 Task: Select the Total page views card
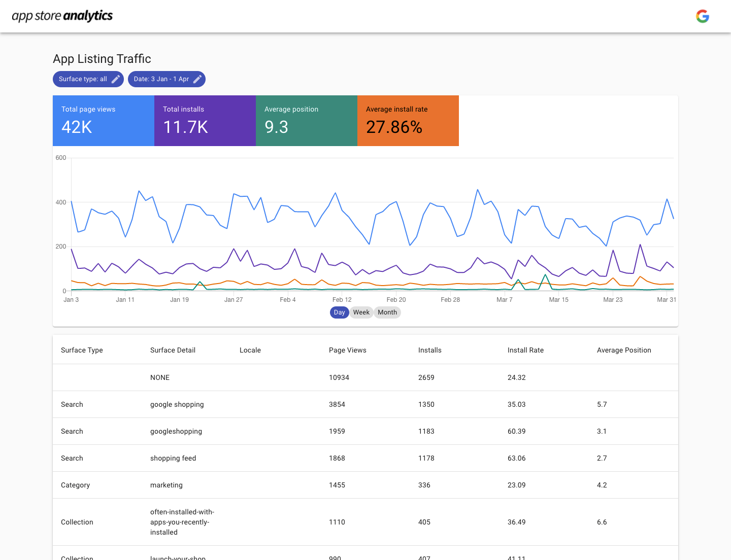[103, 121]
